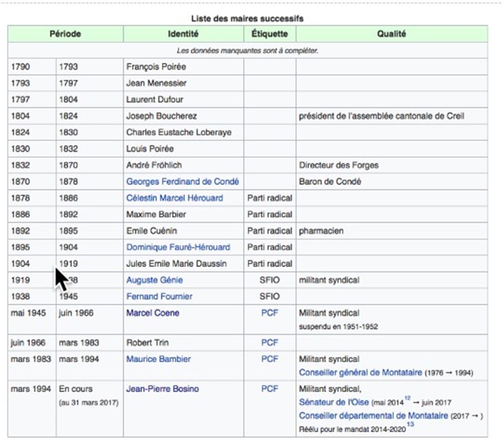Select the word 'pharmacien' in Cuénin's row

(321, 231)
